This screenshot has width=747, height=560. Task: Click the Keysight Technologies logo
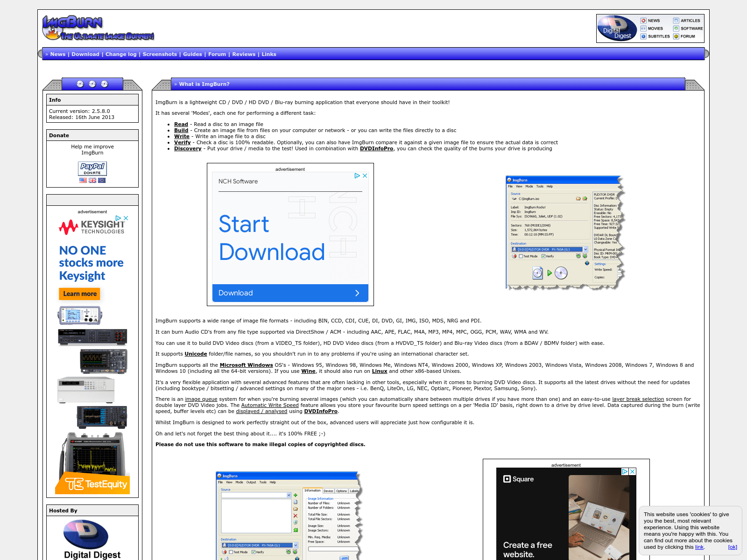point(92,227)
